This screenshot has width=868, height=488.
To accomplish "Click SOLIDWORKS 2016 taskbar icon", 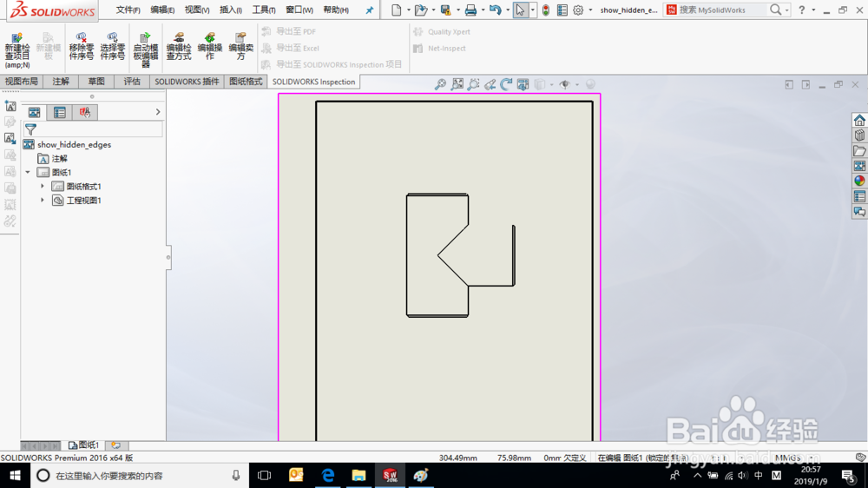I will [x=390, y=475].
